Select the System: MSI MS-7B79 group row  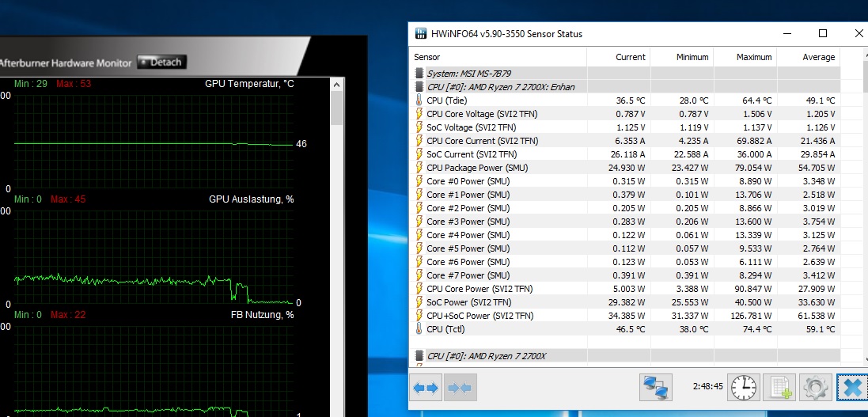(x=626, y=74)
